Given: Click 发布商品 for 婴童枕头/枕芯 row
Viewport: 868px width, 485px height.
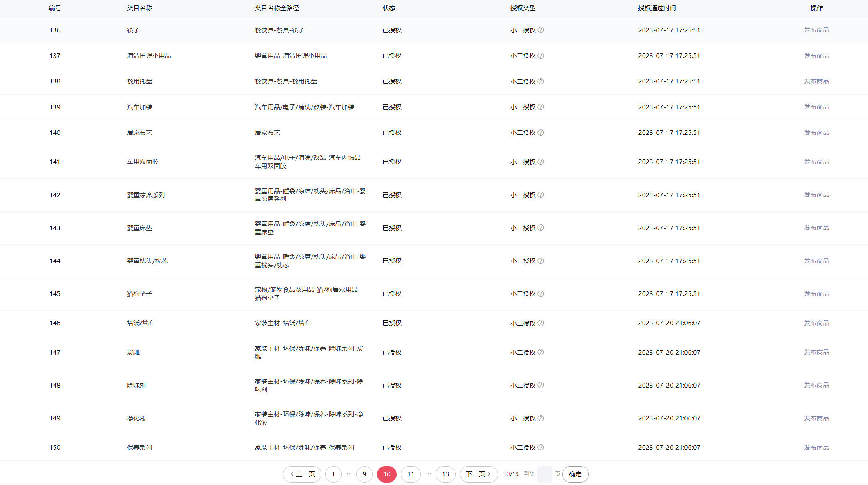Looking at the screenshot, I should (x=816, y=261).
